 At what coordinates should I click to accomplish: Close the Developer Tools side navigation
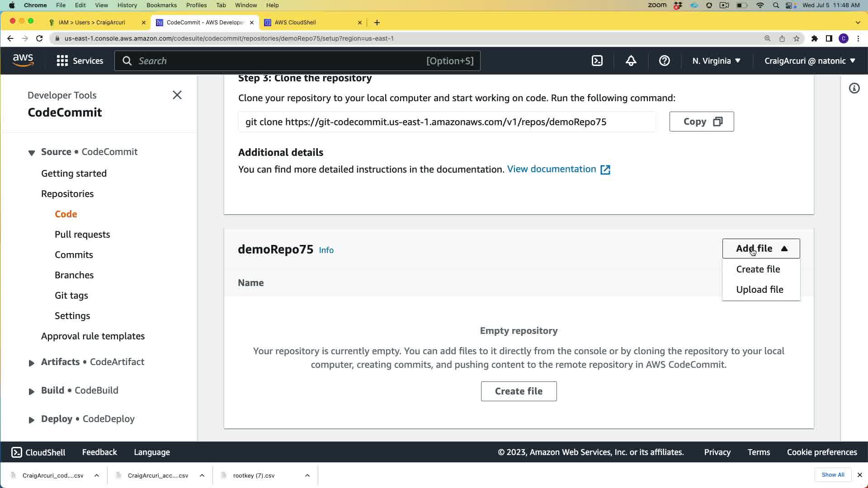click(177, 95)
